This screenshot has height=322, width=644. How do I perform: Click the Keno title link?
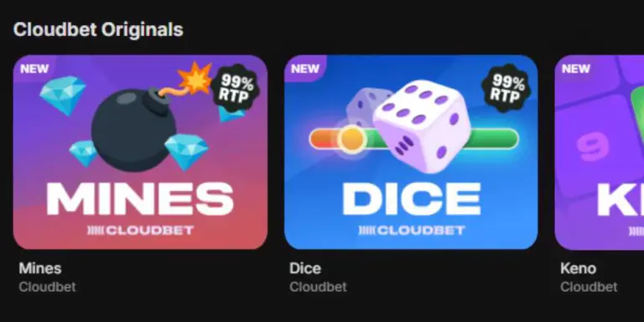(x=578, y=268)
